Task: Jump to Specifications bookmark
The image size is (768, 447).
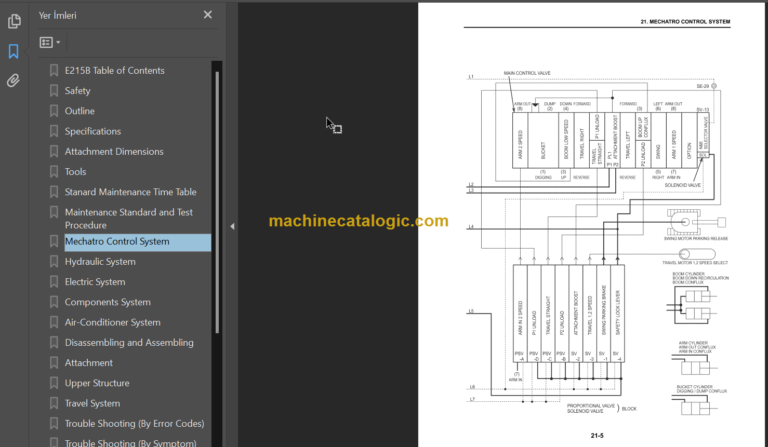Action: (93, 131)
